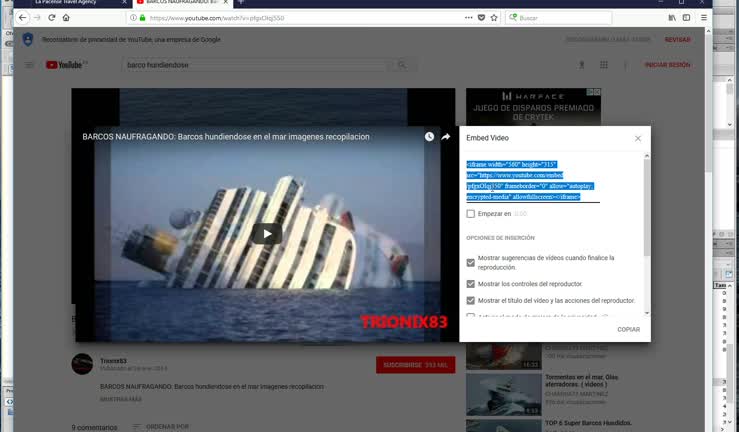739x432 pixels.
Task: Click the Trionix83 channel avatar
Action: (x=82, y=364)
